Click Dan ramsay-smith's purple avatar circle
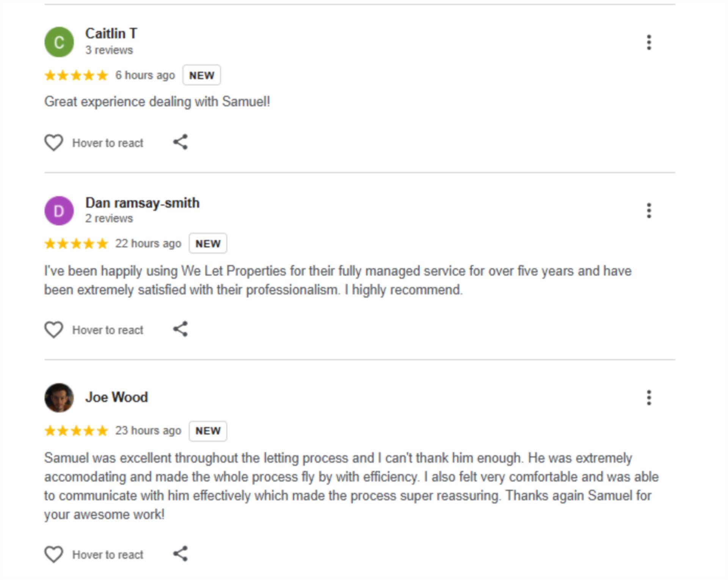Screen dimensions: 728x580 [x=59, y=211]
